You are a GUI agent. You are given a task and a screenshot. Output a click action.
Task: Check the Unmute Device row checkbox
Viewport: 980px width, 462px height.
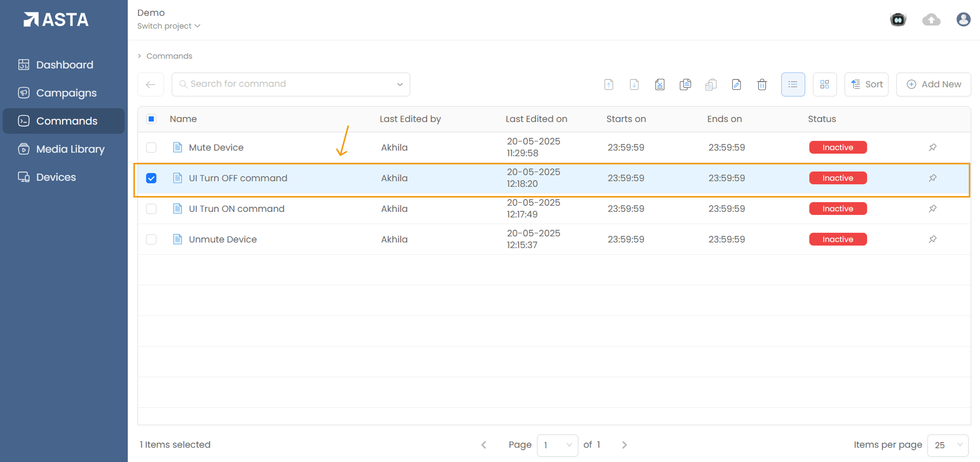(x=151, y=239)
